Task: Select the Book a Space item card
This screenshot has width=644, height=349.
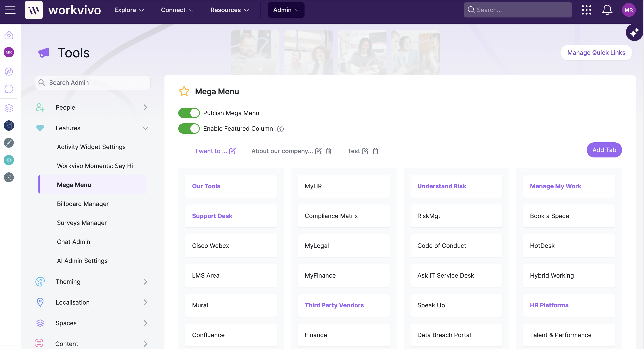Action: [569, 216]
